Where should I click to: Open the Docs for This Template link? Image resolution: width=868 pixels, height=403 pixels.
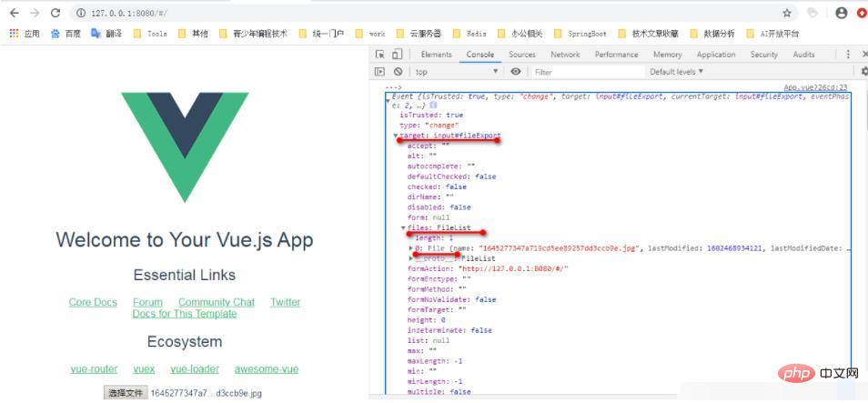[185, 314]
